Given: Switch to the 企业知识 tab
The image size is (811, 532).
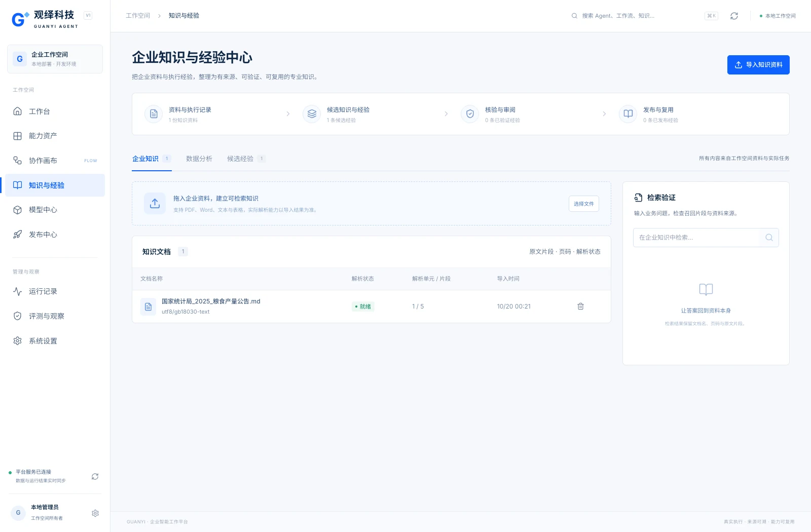Looking at the screenshot, I should pos(152,159).
